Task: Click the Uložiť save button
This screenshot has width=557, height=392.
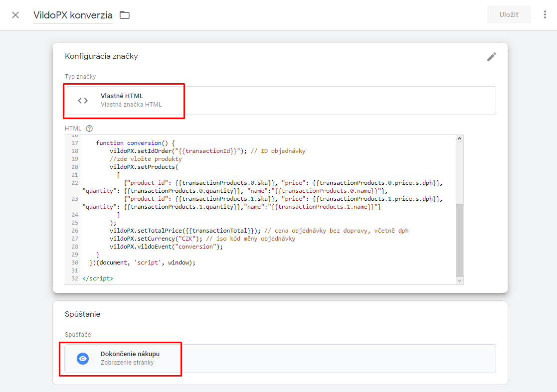Action: (x=509, y=14)
